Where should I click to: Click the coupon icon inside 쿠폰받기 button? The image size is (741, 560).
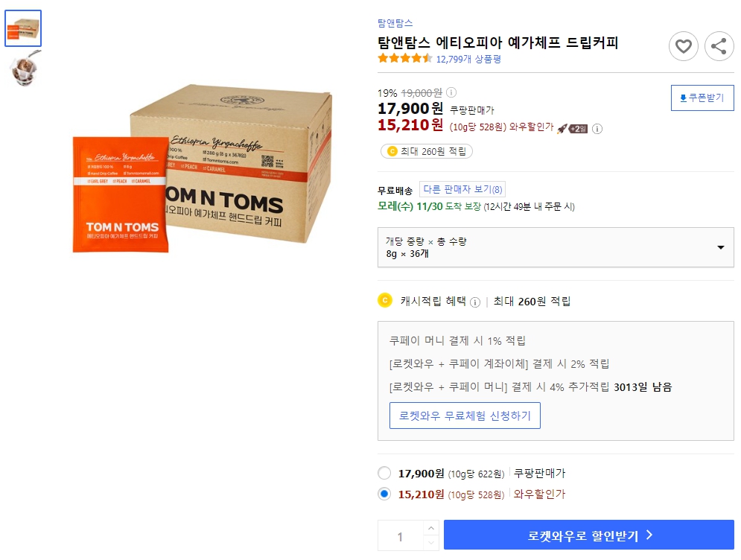click(x=683, y=98)
